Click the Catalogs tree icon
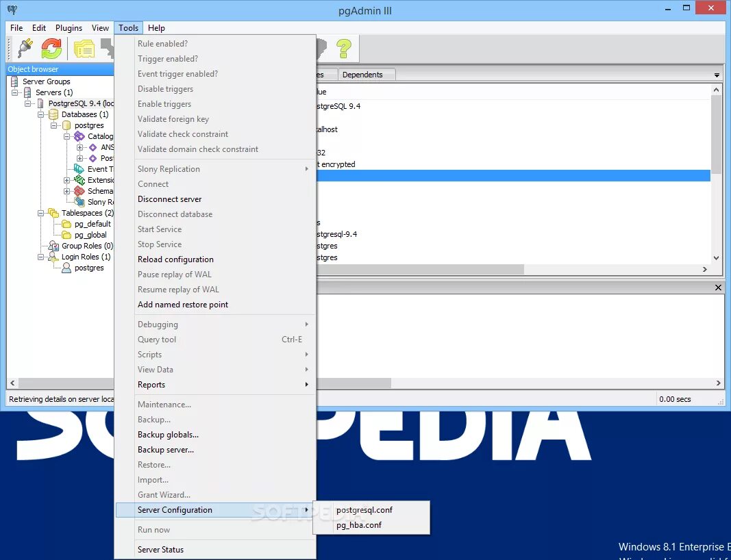The image size is (731, 560). [x=79, y=136]
